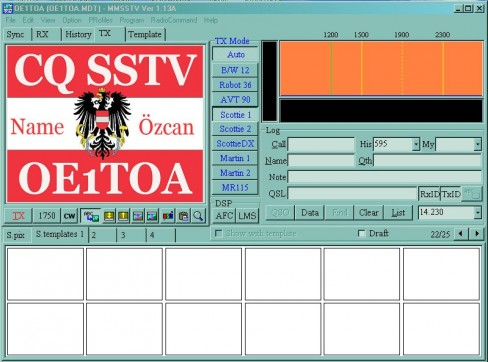This screenshot has height=362, width=488.
Task: Click the magnifier zoom icon
Action: [x=198, y=216]
